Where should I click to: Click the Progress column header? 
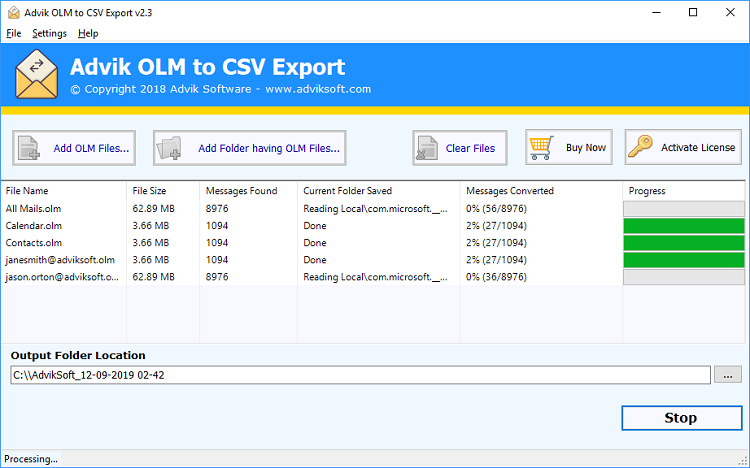pyautogui.click(x=684, y=190)
